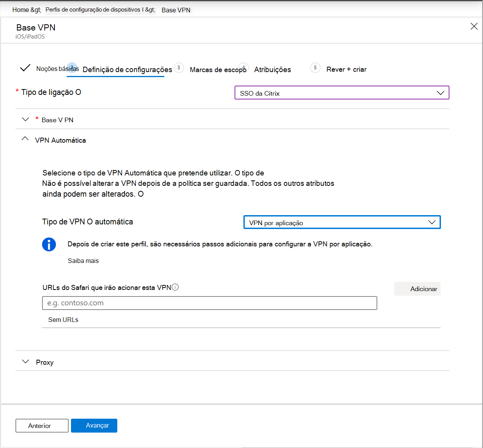483x448 pixels.
Task: Click the Avançar button
Action: coord(94,426)
